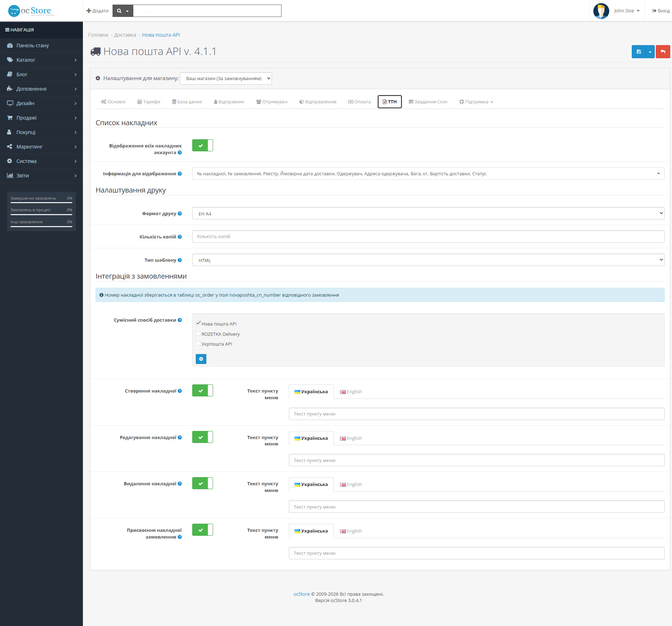The image size is (672, 626).
Task: Open the Підтримка dropdown tab
Action: (x=476, y=102)
